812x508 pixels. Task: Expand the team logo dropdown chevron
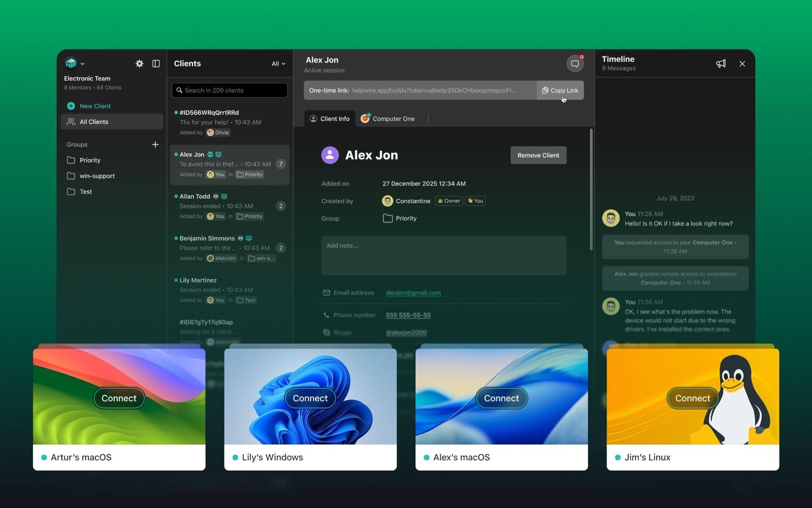click(82, 63)
